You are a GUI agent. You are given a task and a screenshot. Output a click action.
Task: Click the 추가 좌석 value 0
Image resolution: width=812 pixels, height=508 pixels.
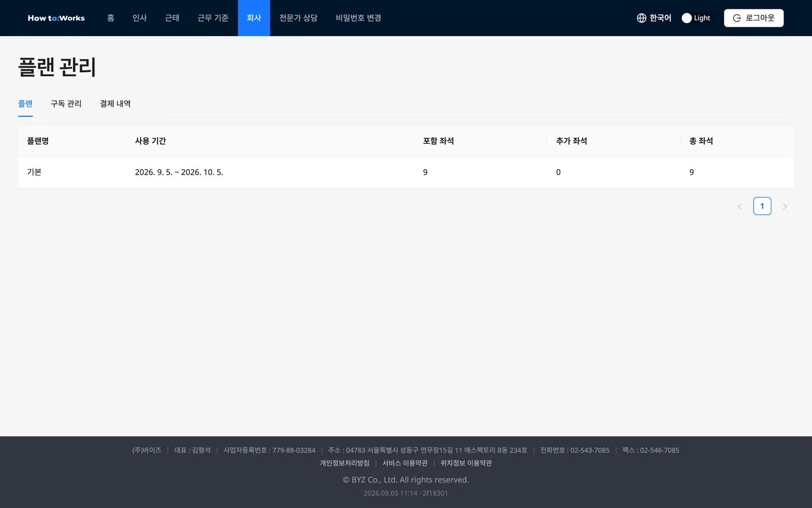click(558, 172)
